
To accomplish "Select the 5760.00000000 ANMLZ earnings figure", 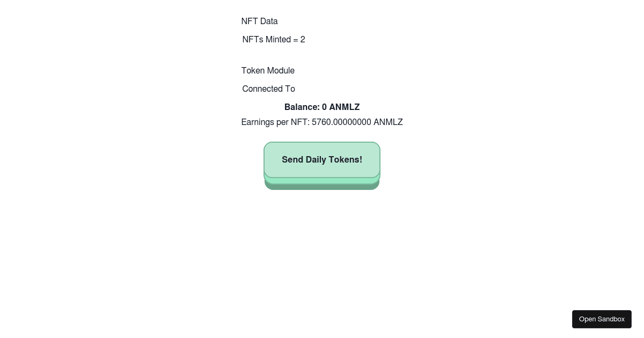I will (356, 122).
